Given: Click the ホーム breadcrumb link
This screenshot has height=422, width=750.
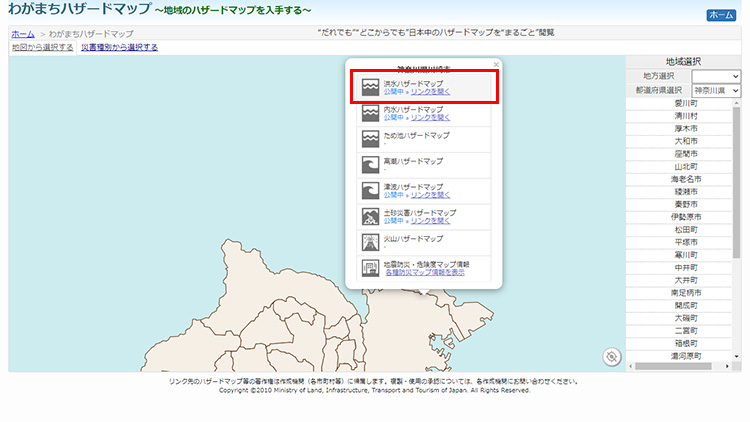Looking at the screenshot, I should 22,33.
